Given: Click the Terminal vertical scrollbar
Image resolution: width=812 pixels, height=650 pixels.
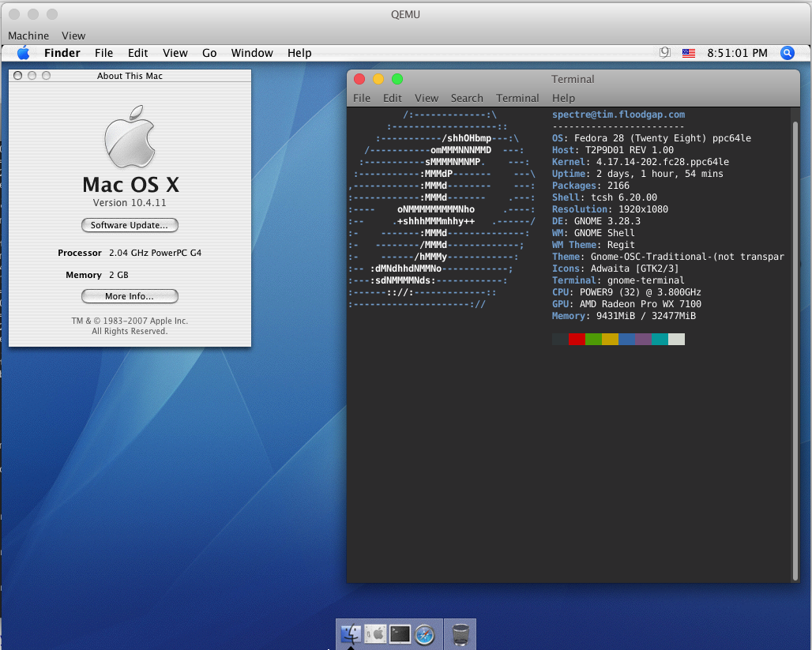Looking at the screenshot, I should [x=795, y=351].
